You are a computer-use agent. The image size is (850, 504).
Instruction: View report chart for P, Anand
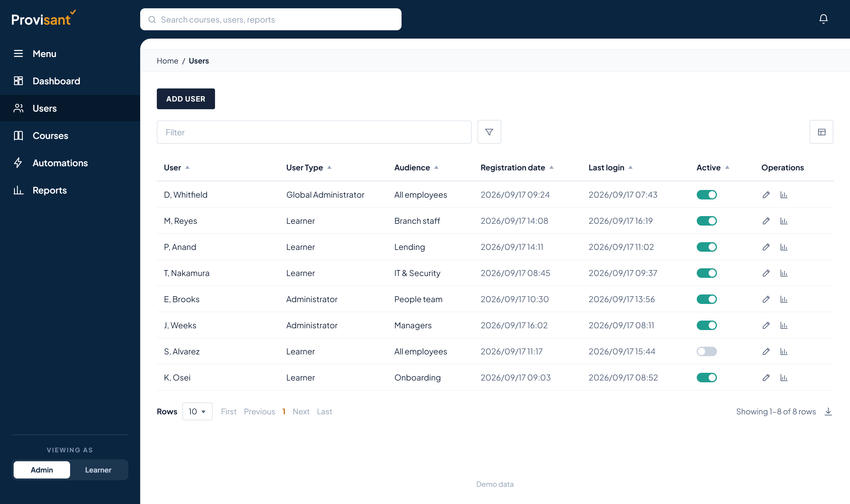784,247
